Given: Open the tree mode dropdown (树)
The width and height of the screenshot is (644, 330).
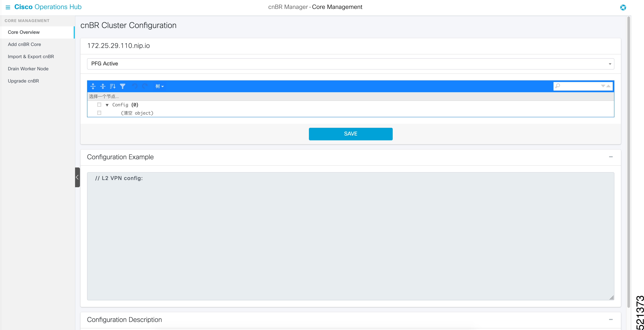Looking at the screenshot, I should (159, 86).
